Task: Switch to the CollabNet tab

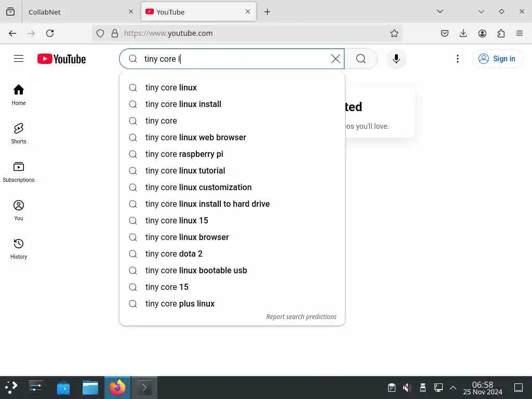Action: [80, 12]
